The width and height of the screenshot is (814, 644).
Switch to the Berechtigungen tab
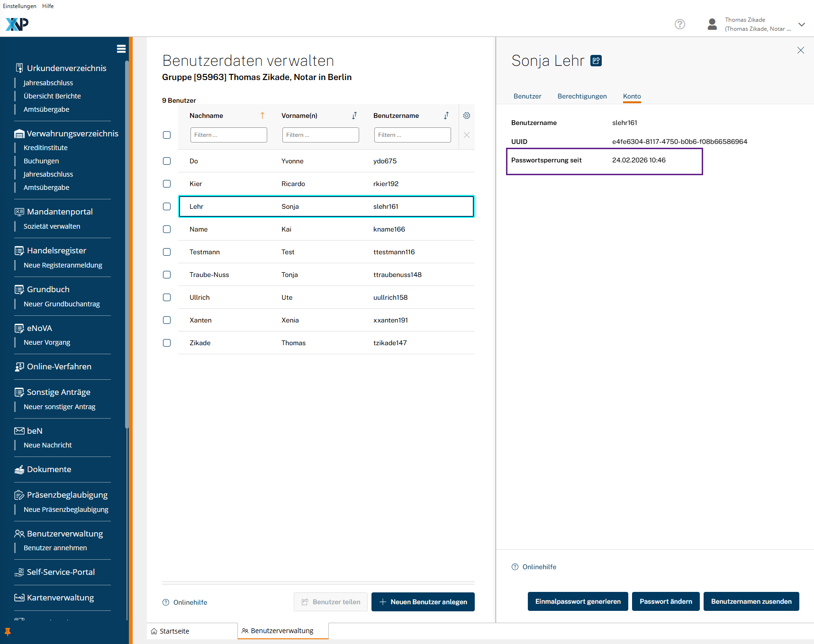(582, 96)
